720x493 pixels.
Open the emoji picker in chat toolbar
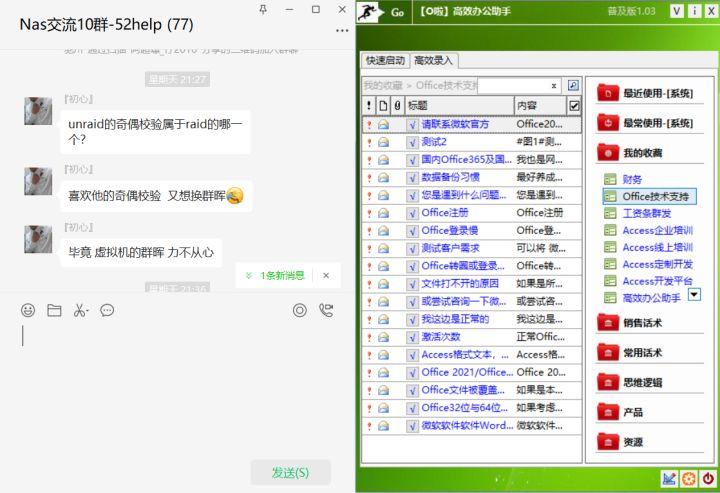(x=28, y=310)
